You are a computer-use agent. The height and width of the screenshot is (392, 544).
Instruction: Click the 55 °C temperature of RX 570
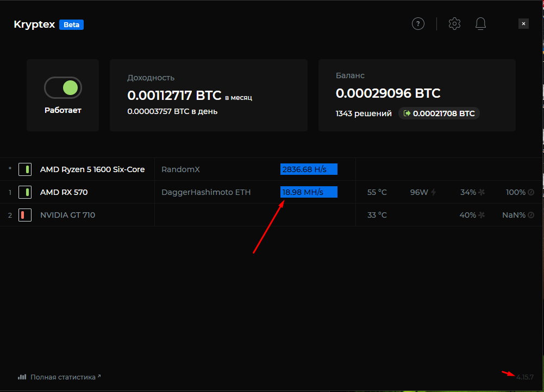pyautogui.click(x=377, y=192)
